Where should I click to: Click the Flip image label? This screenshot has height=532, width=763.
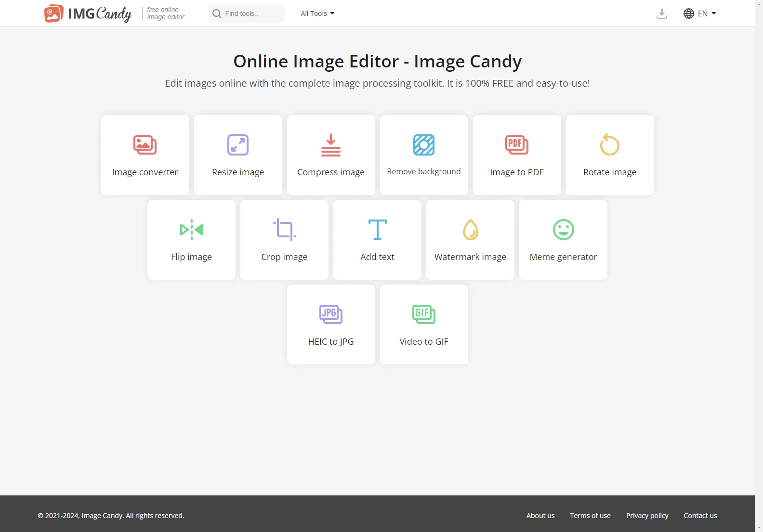tap(192, 257)
